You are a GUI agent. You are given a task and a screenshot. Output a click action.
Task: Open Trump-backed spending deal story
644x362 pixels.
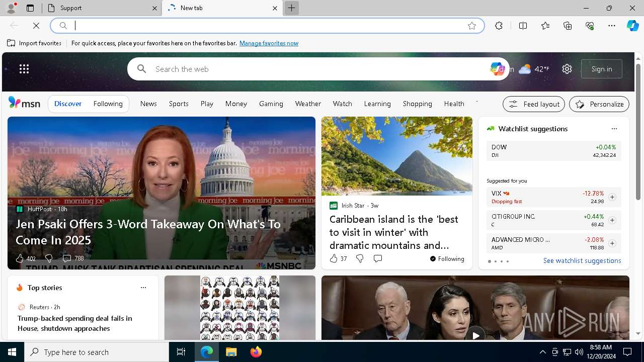coord(75,323)
